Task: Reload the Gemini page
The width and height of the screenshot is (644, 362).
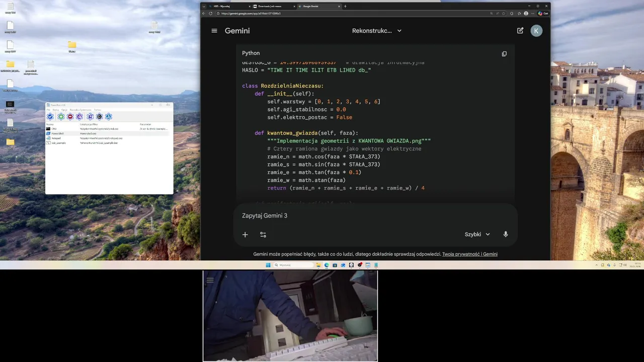Action: (210, 14)
